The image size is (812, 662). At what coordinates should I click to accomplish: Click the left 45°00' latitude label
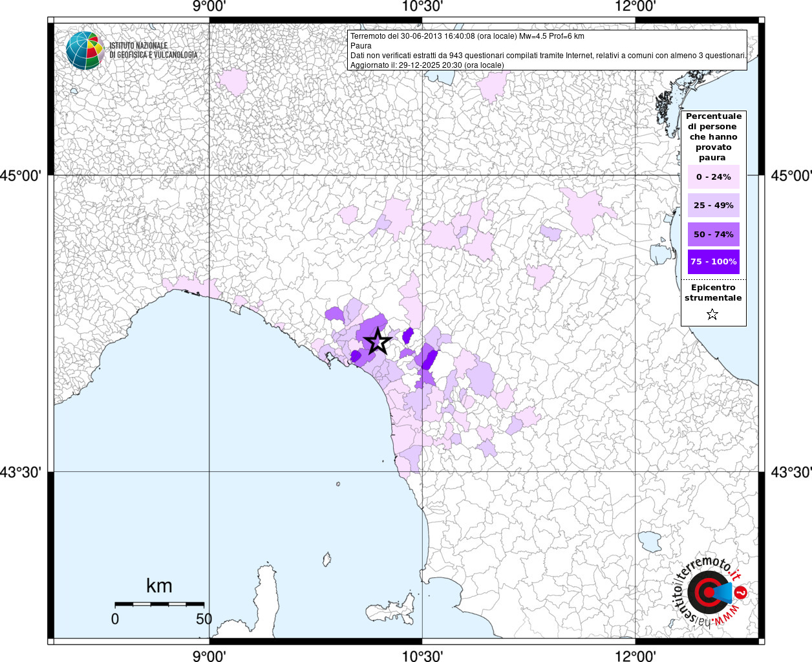tap(21, 176)
